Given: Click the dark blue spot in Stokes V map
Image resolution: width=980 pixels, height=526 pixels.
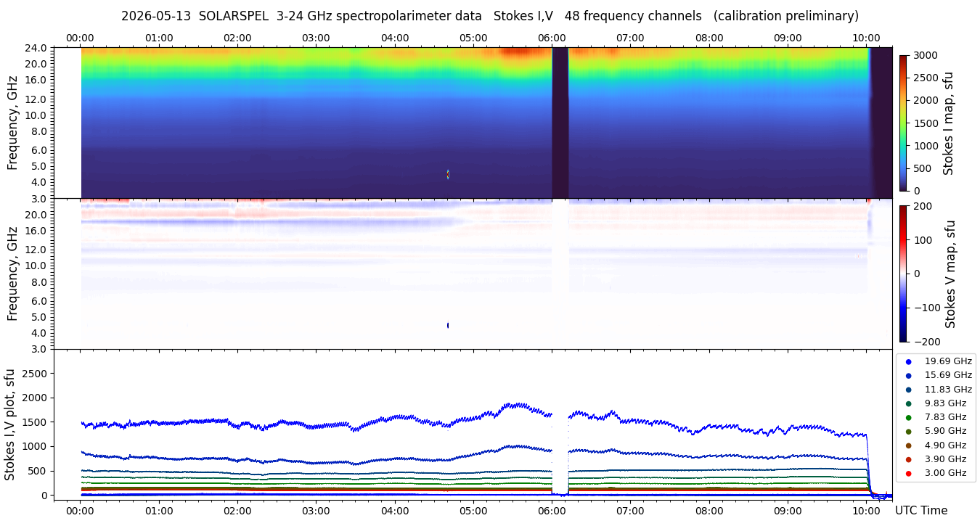Looking at the screenshot, I should pos(448,325).
